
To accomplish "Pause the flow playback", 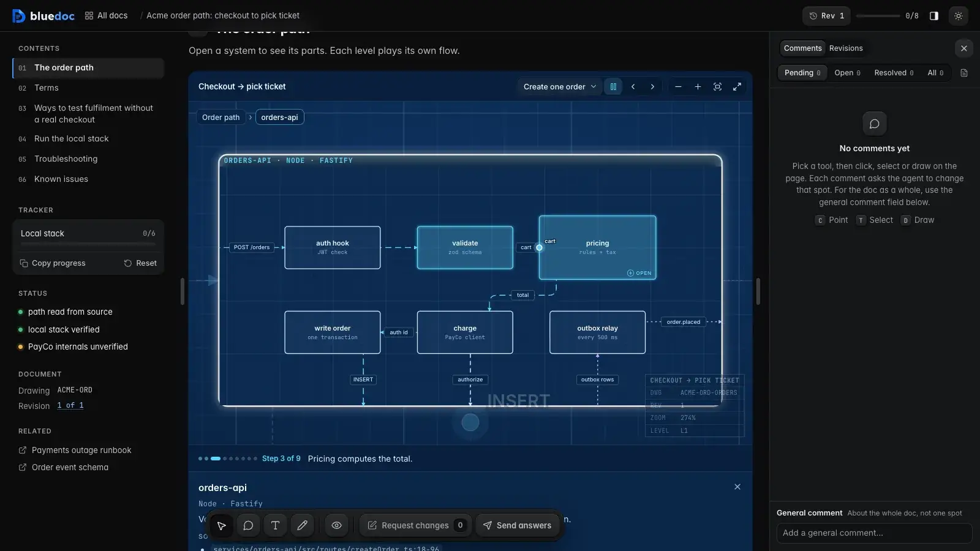I will [x=613, y=87].
